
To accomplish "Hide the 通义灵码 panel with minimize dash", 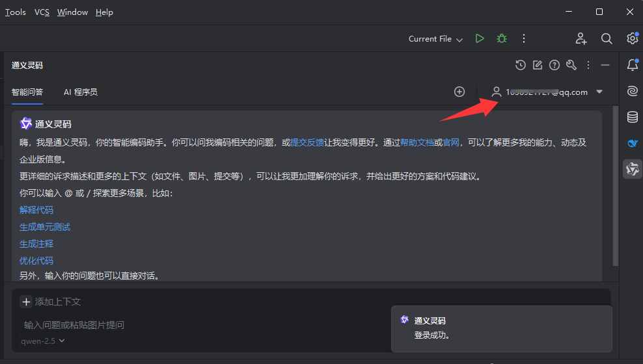I will coord(605,65).
